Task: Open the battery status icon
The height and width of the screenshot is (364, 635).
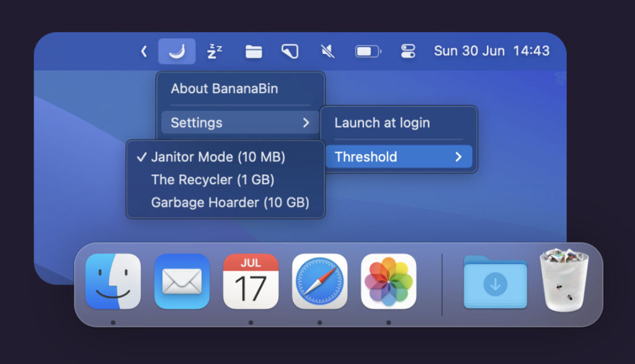Action: [x=368, y=51]
